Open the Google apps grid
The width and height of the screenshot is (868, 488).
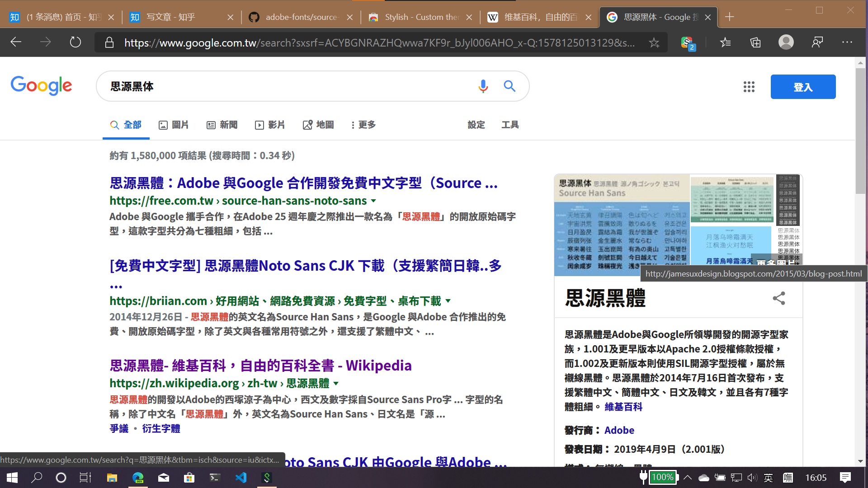749,87
